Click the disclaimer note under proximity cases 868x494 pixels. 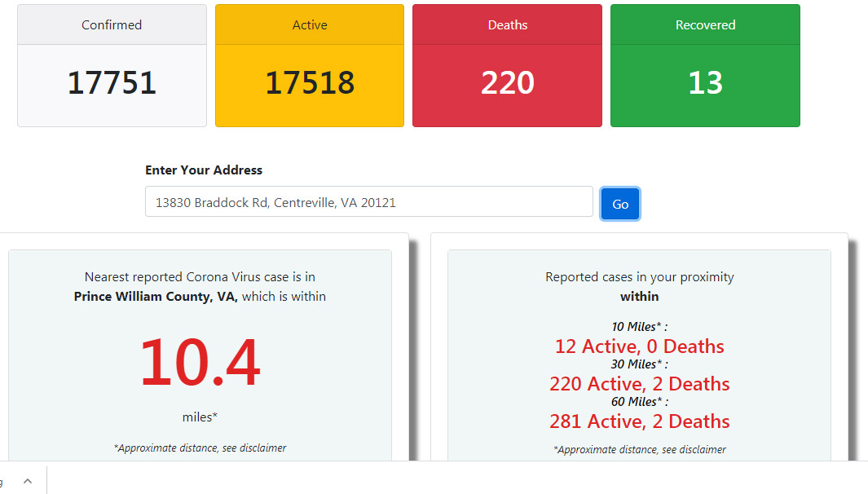coord(639,449)
